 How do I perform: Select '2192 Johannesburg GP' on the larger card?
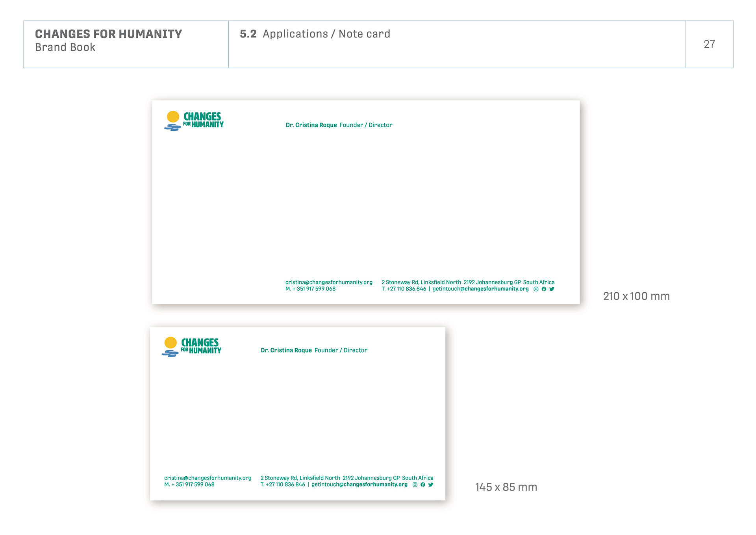(x=492, y=282)
